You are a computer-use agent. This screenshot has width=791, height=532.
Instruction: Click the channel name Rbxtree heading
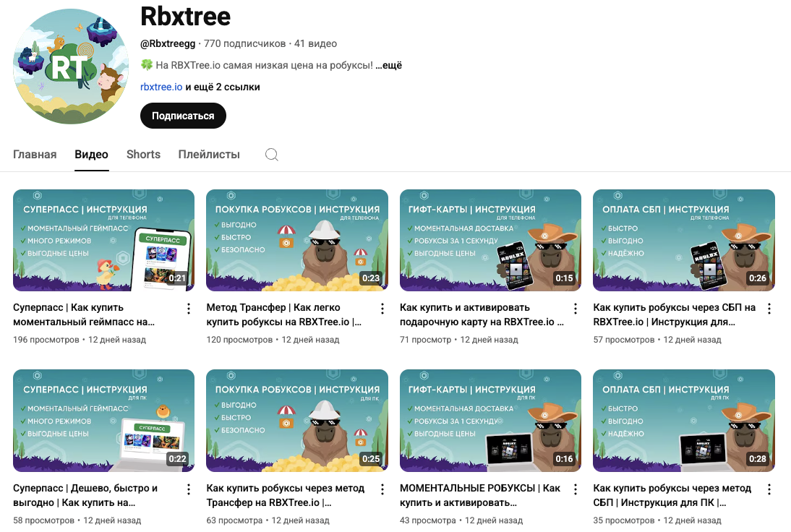[x=185, y=16]
